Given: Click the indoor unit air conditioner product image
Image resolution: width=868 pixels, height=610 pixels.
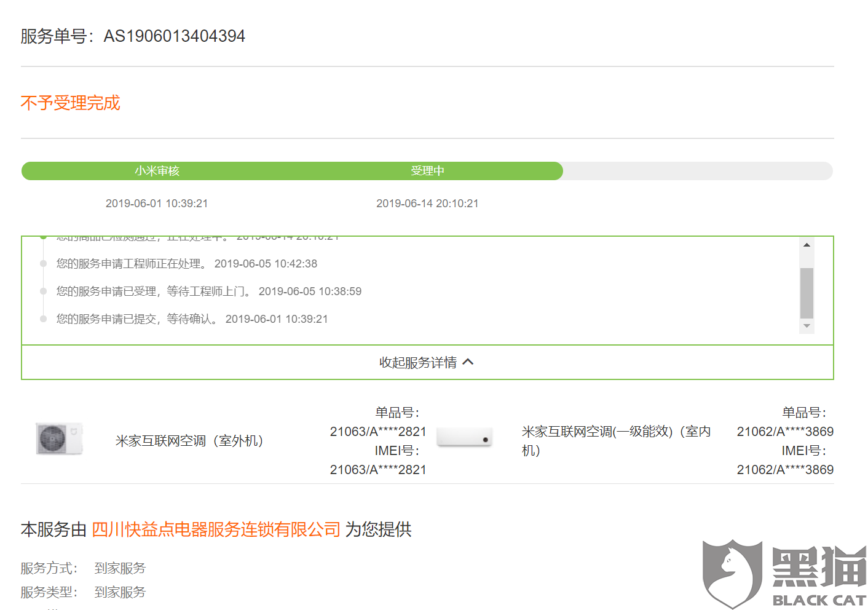Looking at the screenshot, I should (465, 437).
